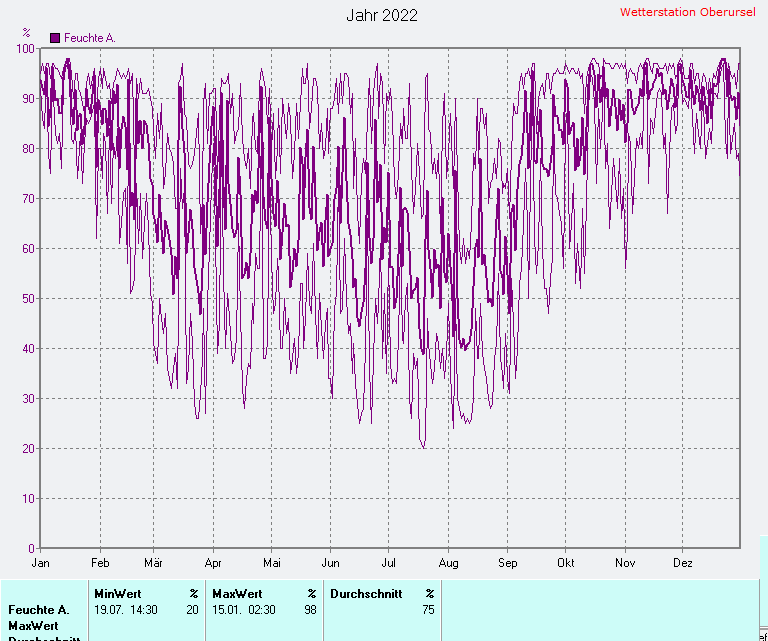Click the '30' value on y-axis
This screenshot has height=641, width=768.
coord(29,398)
